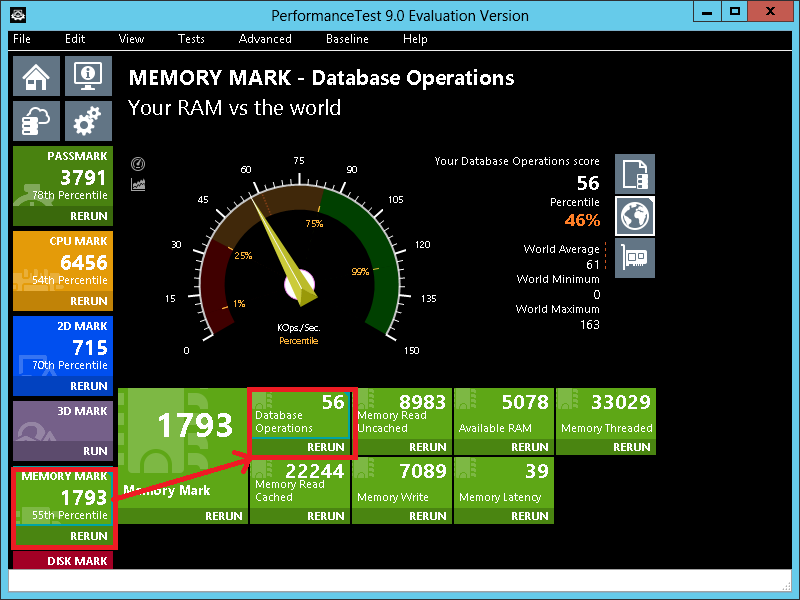Click the Home icon in the sidebar
The width and height of the screenshot is (800, 600).
(37, 76)
